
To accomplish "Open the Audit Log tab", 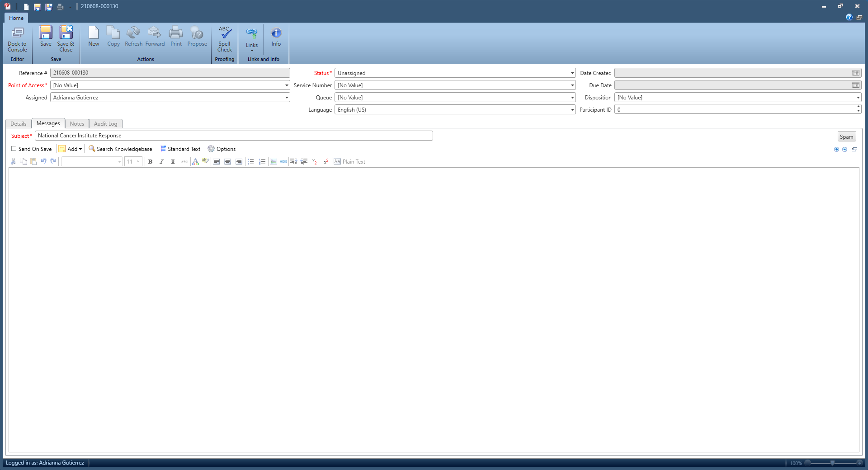I will pos(105,124).
